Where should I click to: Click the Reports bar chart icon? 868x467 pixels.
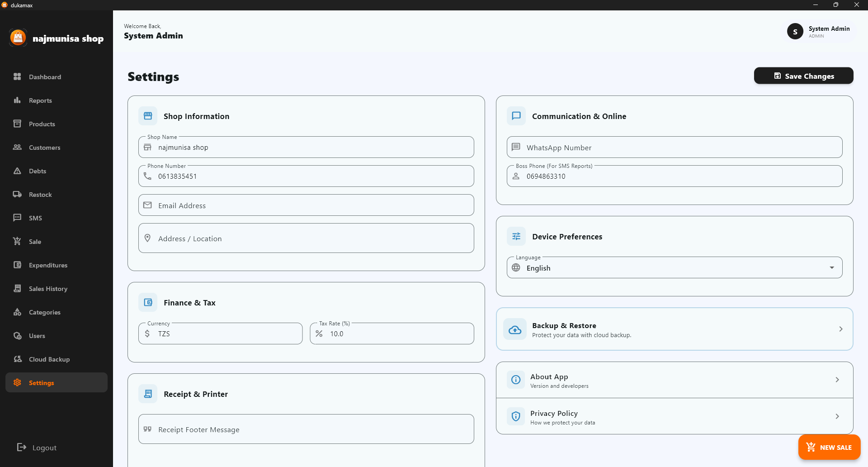click(x=17, y=100)
